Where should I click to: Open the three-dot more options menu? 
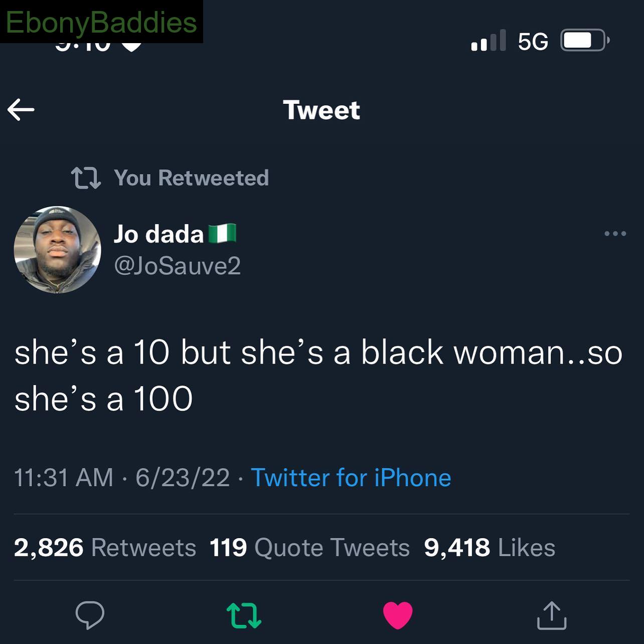point(615,233)
